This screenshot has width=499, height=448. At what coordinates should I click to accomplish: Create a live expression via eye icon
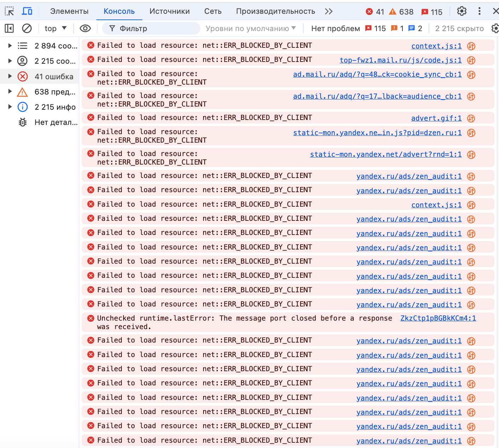(85, 28)
